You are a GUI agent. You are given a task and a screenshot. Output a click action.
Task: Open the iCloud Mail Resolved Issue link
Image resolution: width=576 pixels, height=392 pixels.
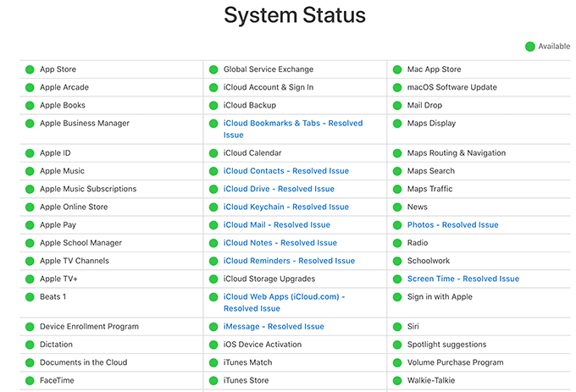point(277,225)
